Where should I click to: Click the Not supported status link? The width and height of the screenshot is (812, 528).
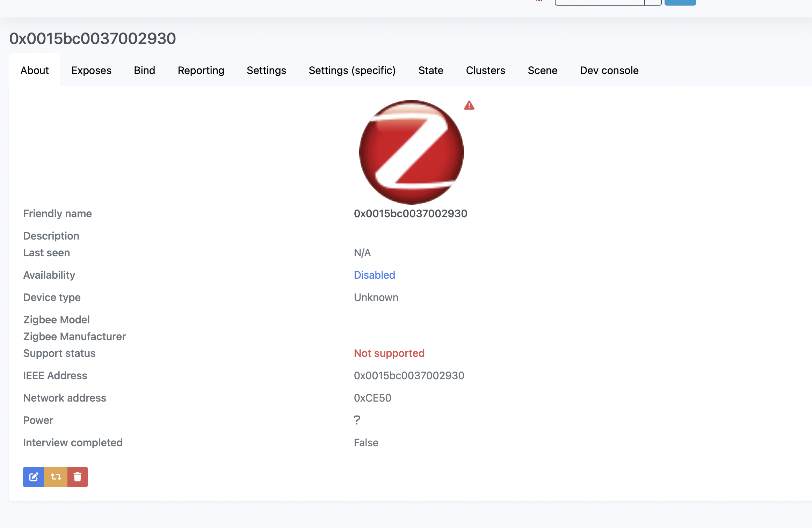(389, 353)
